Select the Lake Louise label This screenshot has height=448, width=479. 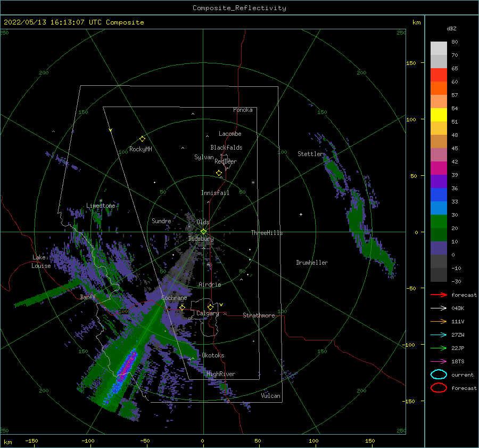tap(42, 262)
